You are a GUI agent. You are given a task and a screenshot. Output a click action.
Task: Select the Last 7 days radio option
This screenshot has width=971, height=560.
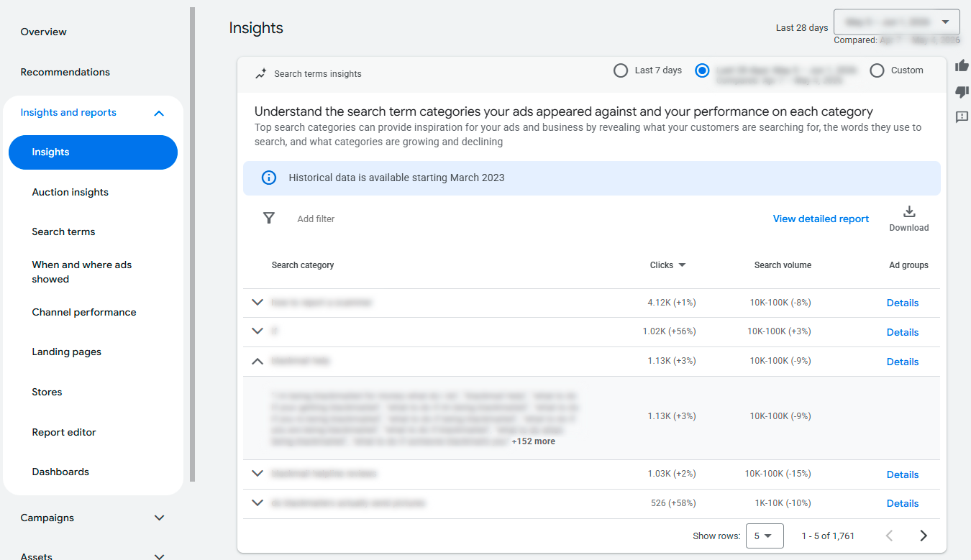coord(621,70)
